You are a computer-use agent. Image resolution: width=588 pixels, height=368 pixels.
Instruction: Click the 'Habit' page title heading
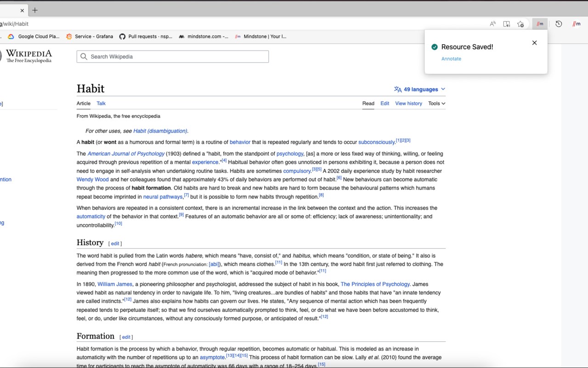click(90, 89)
